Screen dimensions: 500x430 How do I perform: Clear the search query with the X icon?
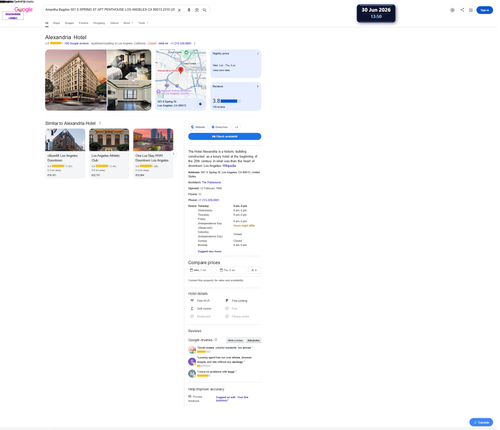click(x=179, y=10)
